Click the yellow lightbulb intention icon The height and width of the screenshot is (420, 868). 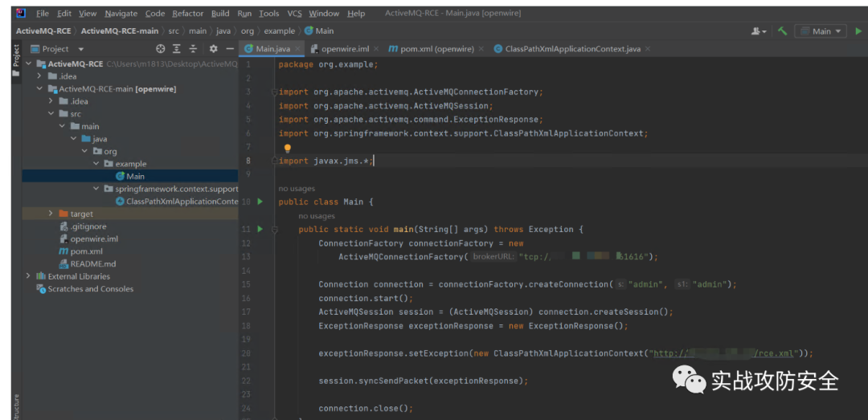[287, 149]
